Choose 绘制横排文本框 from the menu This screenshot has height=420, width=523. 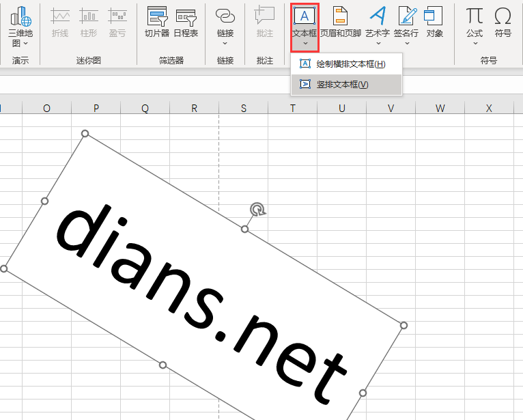tap(351, 64)
